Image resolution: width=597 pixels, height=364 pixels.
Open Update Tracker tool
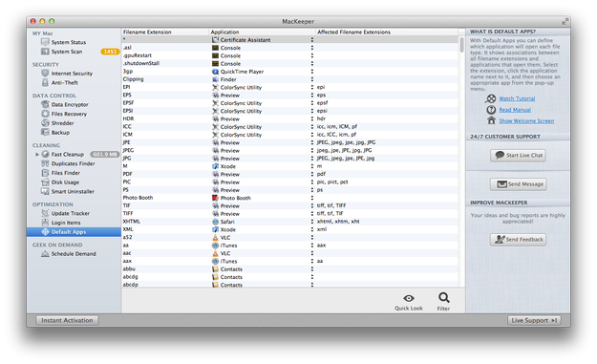(x=71, y=213)
